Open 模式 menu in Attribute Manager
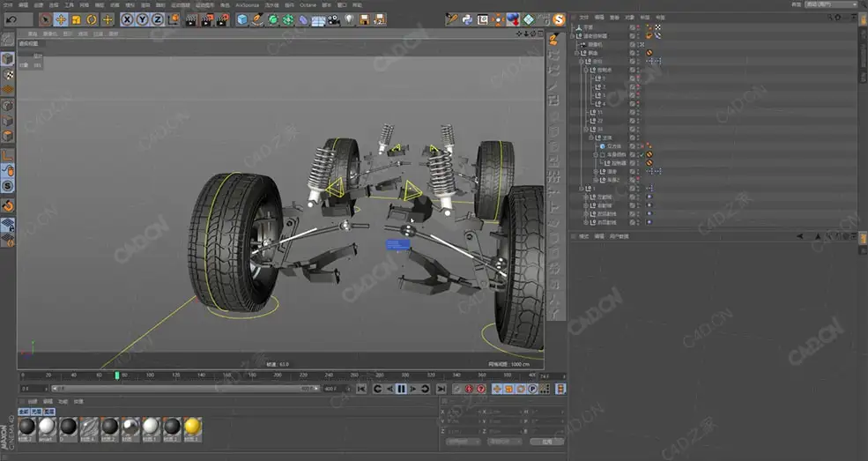The image size is (868, 461). (x=584, y=236)
